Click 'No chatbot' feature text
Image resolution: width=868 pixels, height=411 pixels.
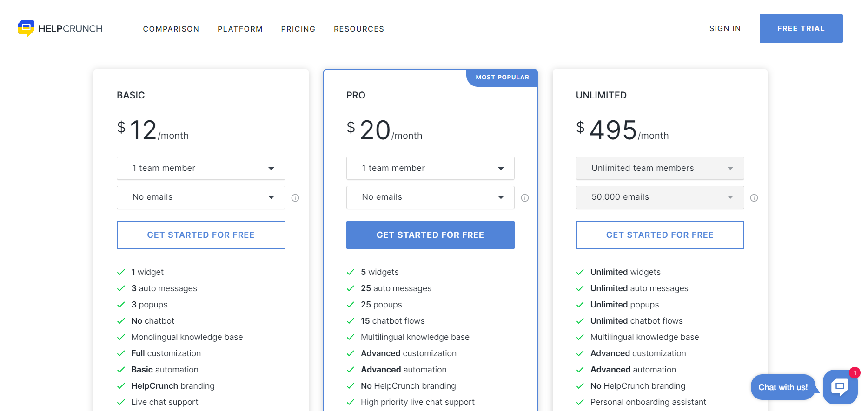[x=152, y=321]
